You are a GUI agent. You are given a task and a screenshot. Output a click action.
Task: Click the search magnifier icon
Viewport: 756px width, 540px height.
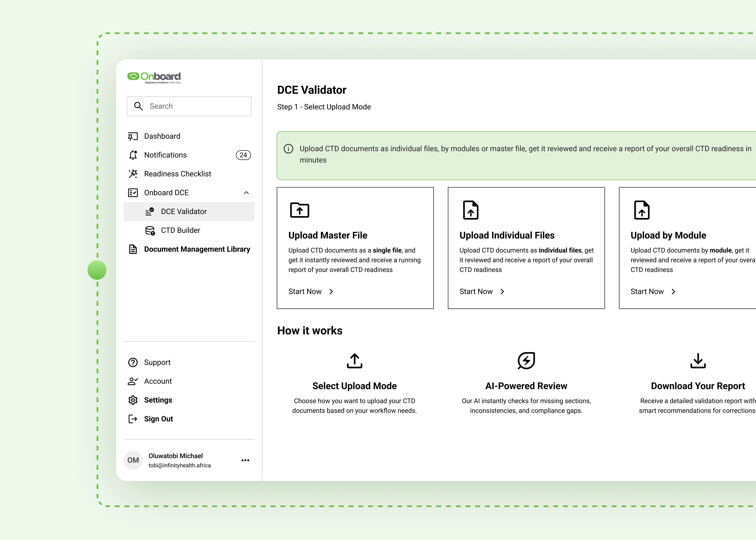138,106
